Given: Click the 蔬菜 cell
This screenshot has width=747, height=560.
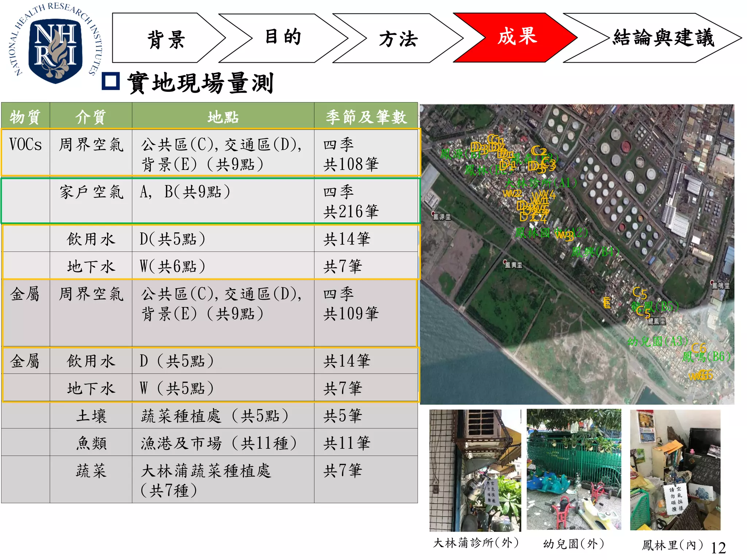Looking at the screenshot, I should pos(91,479).
